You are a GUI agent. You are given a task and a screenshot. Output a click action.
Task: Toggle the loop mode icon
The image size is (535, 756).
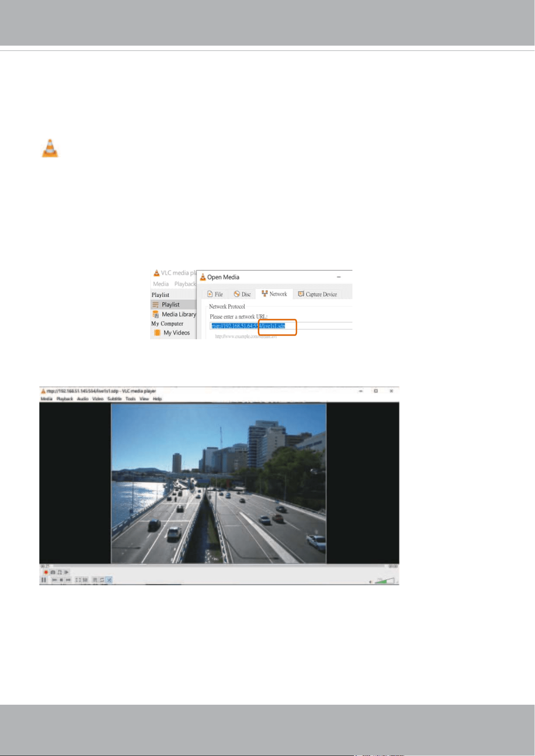click(x=102, y=580)
